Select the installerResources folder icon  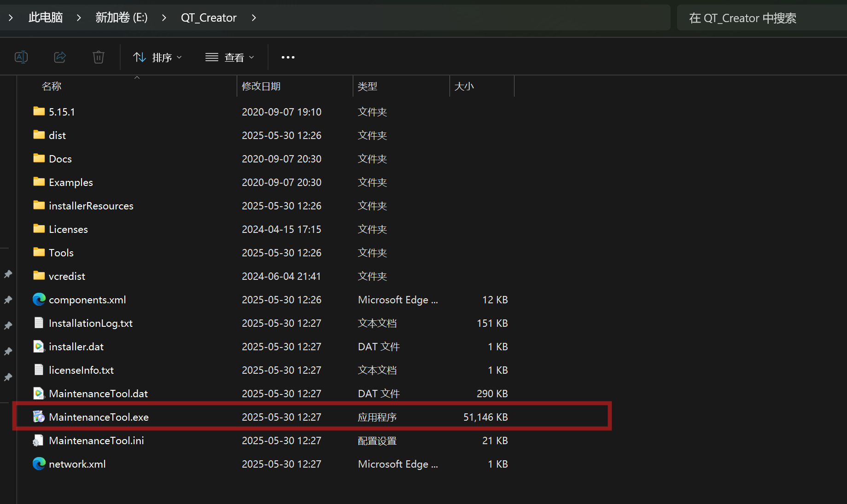point(39,205)
